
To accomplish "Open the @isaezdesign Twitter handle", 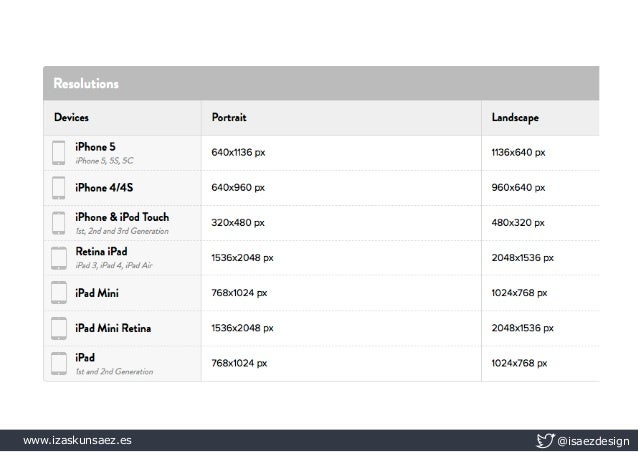I will click(593, 441).
